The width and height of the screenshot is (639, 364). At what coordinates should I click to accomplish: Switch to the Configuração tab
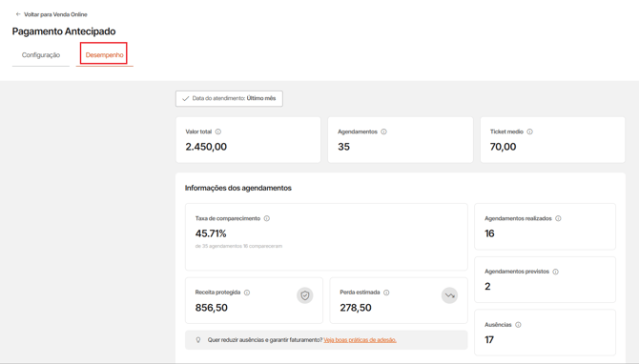(x=41, y=55)
